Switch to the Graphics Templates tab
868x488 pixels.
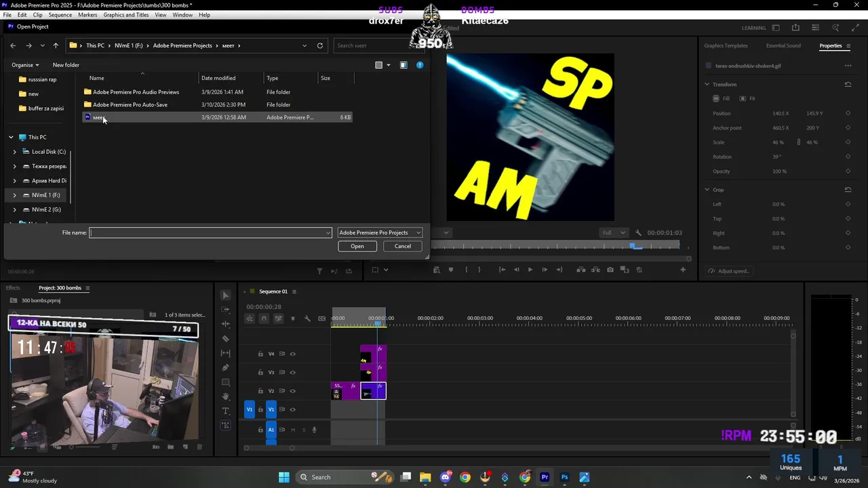tap(726, 45)
